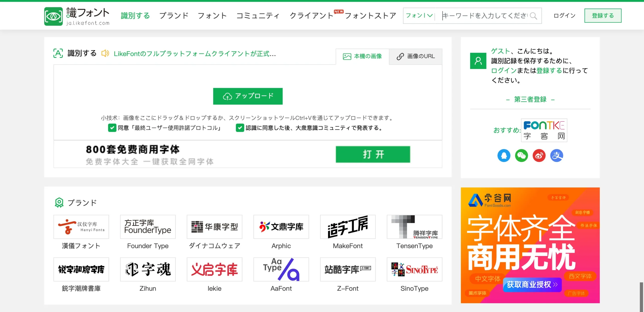Screen dimensions: 644x312
Task: Click the ログイン link in header
Action: 565,16
